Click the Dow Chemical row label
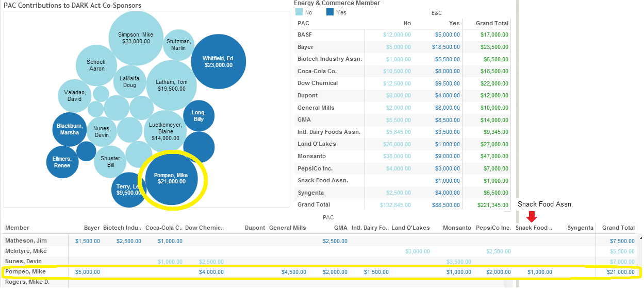 pos(318,83)
